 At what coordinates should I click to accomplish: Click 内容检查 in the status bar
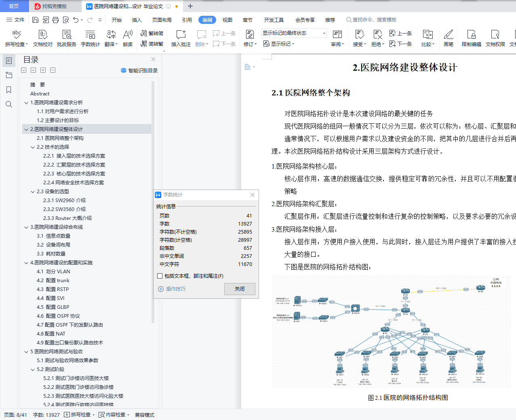coord(114,415)
